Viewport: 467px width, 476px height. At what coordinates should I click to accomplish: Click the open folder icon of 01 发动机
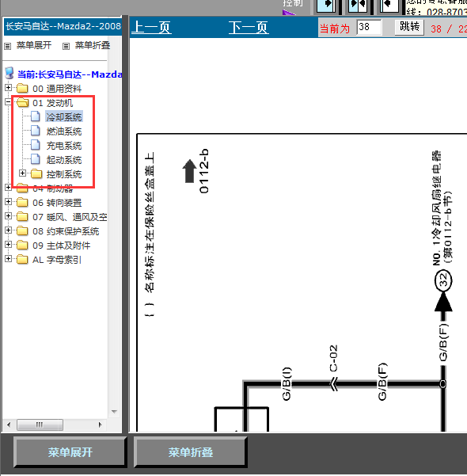[x=23, y=102]
